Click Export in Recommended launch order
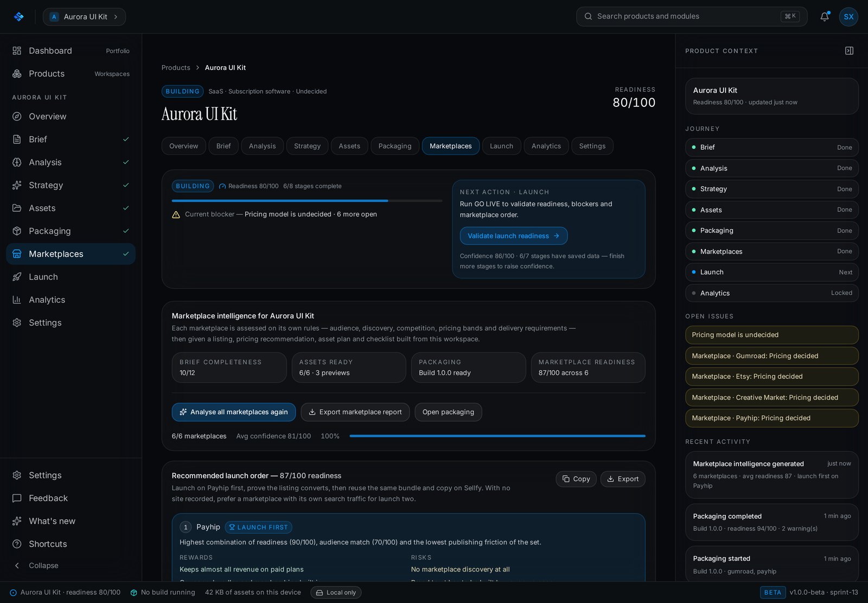This screenshot has width=868, height=603. (623, 479)
